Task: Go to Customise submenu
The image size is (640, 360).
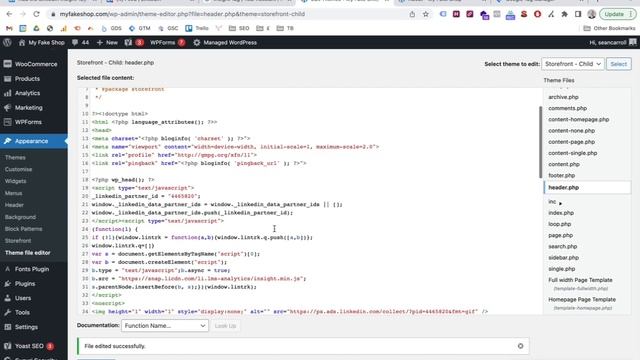Action: (x=18, y=169)
